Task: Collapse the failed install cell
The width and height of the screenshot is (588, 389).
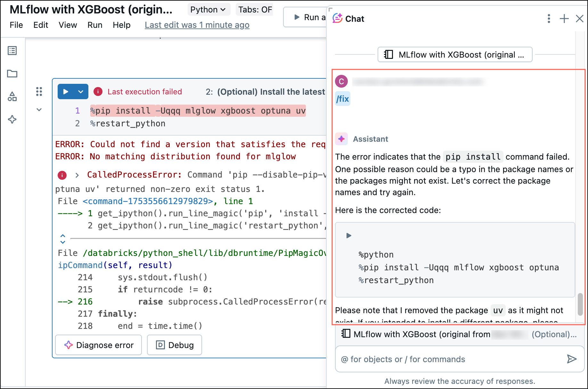Action: 39,109
